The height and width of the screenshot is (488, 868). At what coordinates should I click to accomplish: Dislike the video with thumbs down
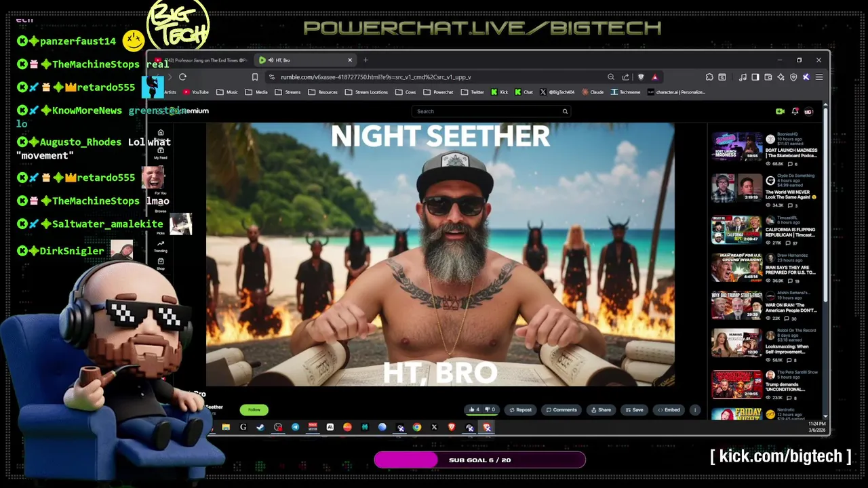490,409
